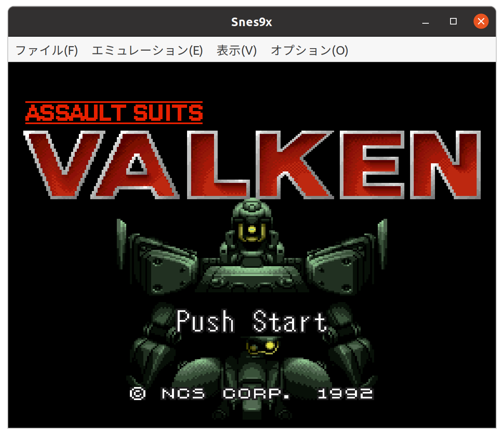This screenshot has height=436, width=504.
Task: Close the Snes9x emulator window
Action: [481, 22]
